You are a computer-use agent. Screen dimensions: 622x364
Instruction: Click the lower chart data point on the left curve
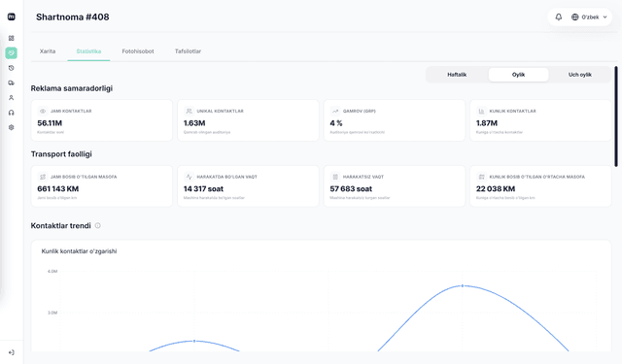[194, 341]
